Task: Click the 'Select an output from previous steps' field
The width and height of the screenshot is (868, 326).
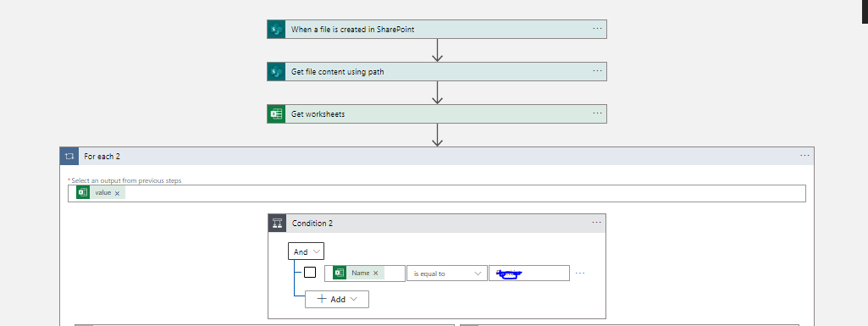Action: coord(437,193)
